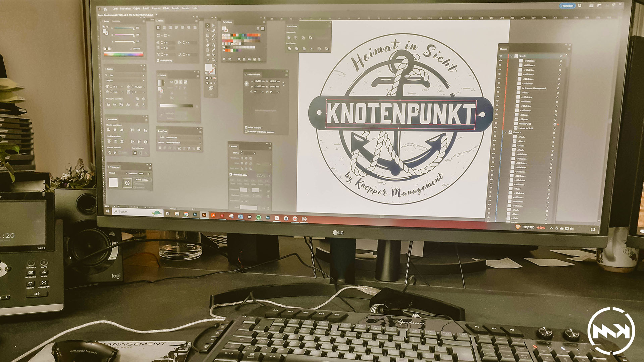Click vertical align top in Ausrichten panel

(132, 130)
